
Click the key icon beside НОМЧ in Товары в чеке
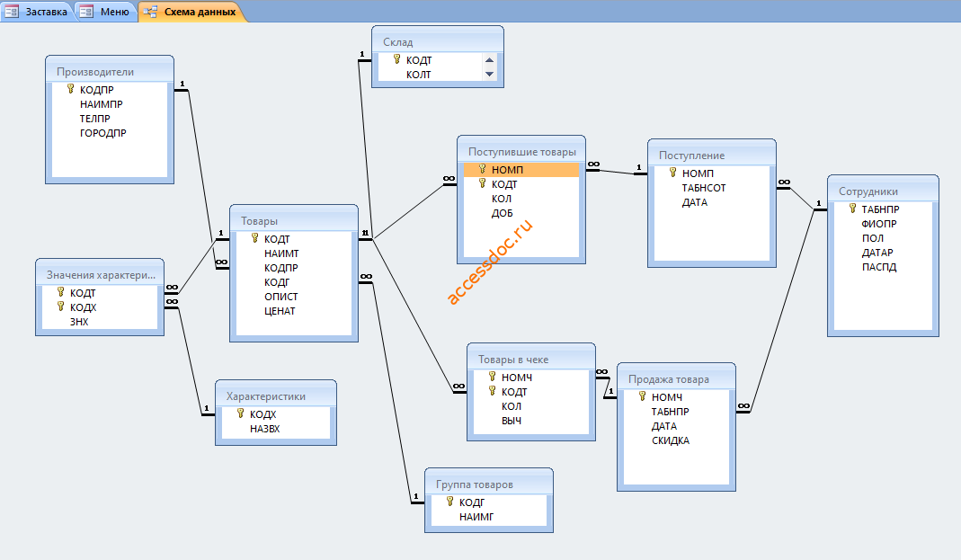pyautogui.click(x=492, y=377)
